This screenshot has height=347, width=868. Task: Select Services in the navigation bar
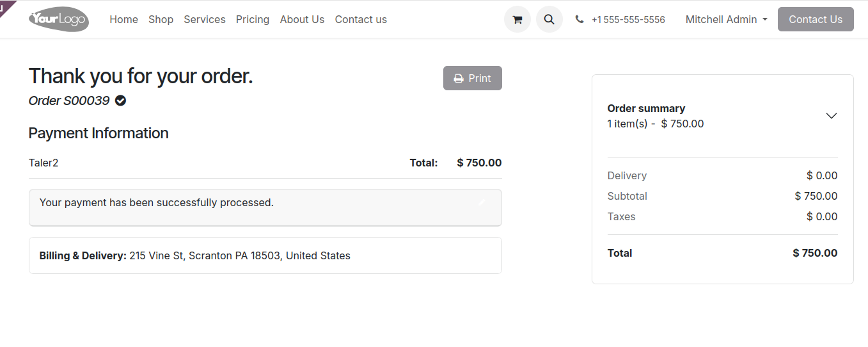204,19
